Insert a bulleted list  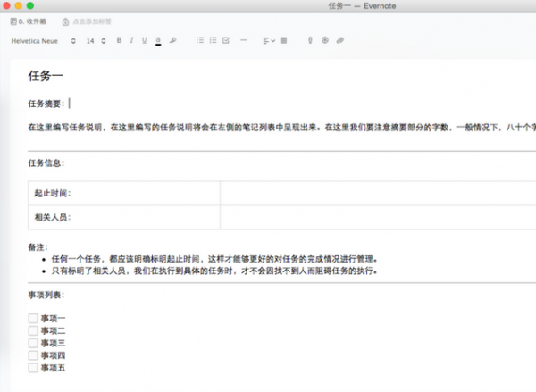pyautogui.click(x=200, y=40)
